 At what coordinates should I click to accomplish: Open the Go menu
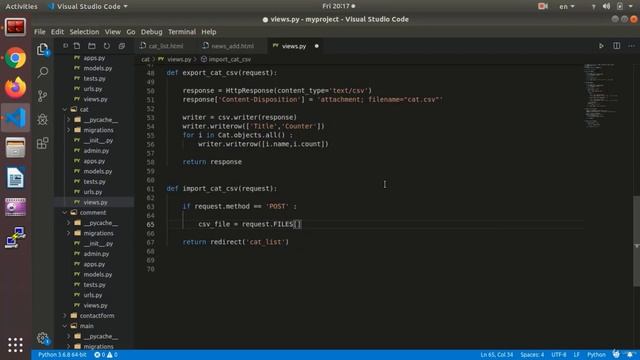point(131,32)
